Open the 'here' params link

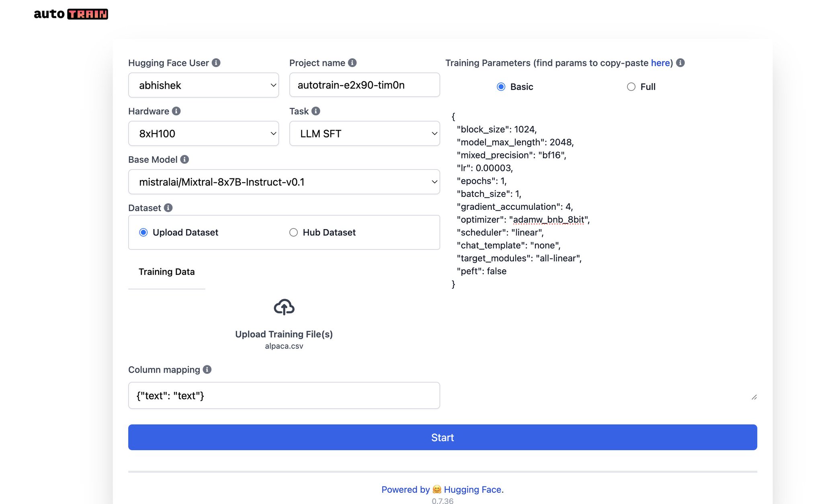click(660, 63)
